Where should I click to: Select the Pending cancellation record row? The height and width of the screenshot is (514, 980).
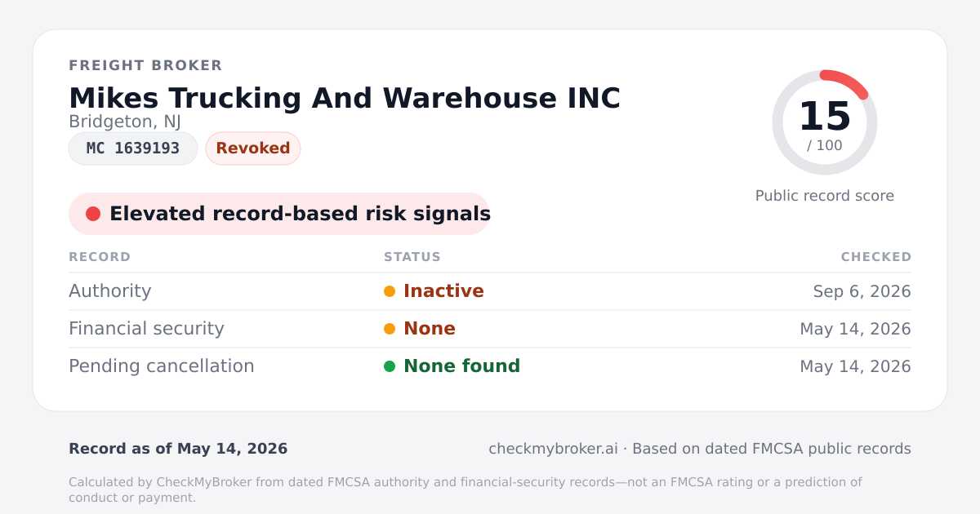490,366
